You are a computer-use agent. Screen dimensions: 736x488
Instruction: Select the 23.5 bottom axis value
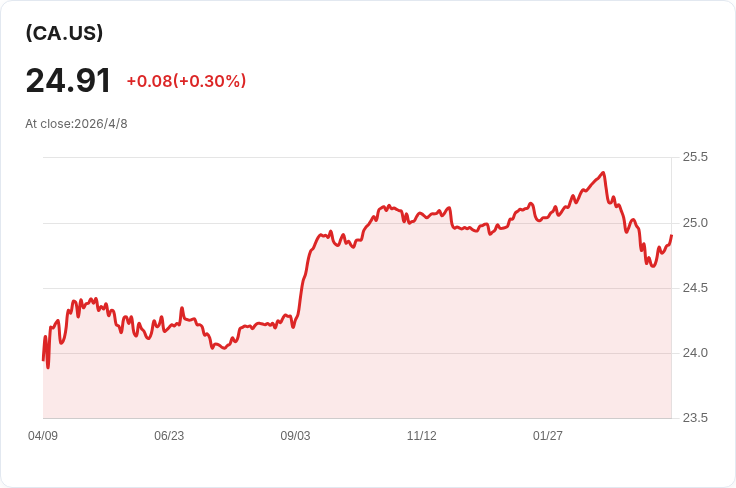coord(695,418)
